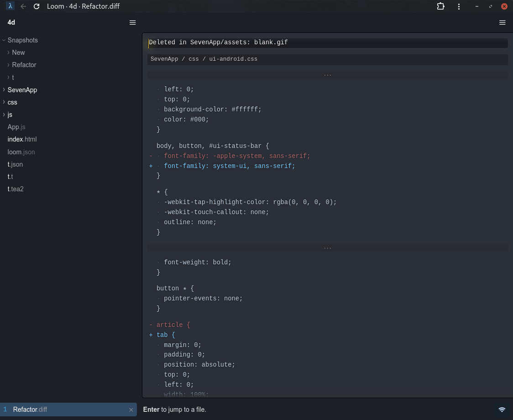Screen dimensions: 513x420
Task: Open the hamburger menu above the diff pane
Action: (502, 22)
